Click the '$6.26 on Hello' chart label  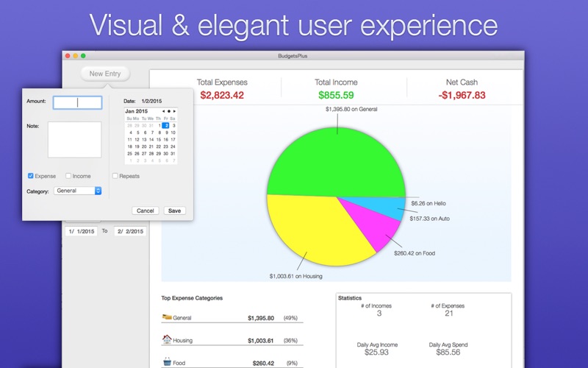click(429, 204)
